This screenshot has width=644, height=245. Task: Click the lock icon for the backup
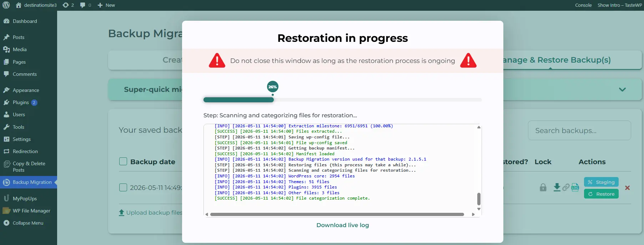coord(543,187)
